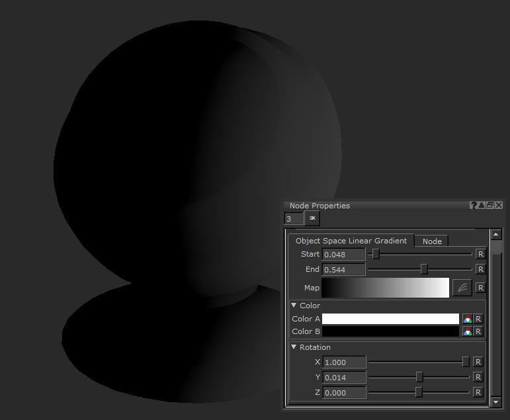Reset Color A with its R button
Image resolution: width=510 pixels, height=420 pixels.
point(478,319)
